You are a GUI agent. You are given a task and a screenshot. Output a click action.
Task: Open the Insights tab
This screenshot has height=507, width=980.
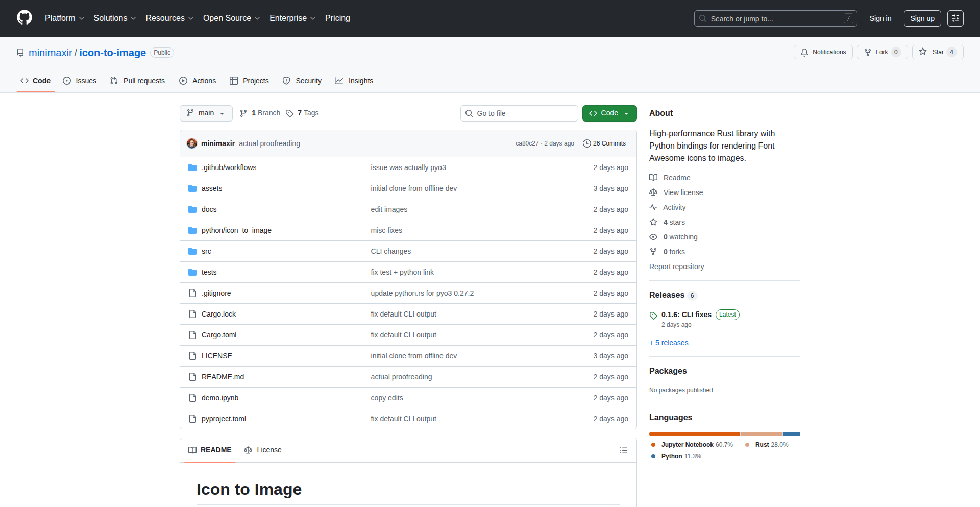(x=354, y=81)
